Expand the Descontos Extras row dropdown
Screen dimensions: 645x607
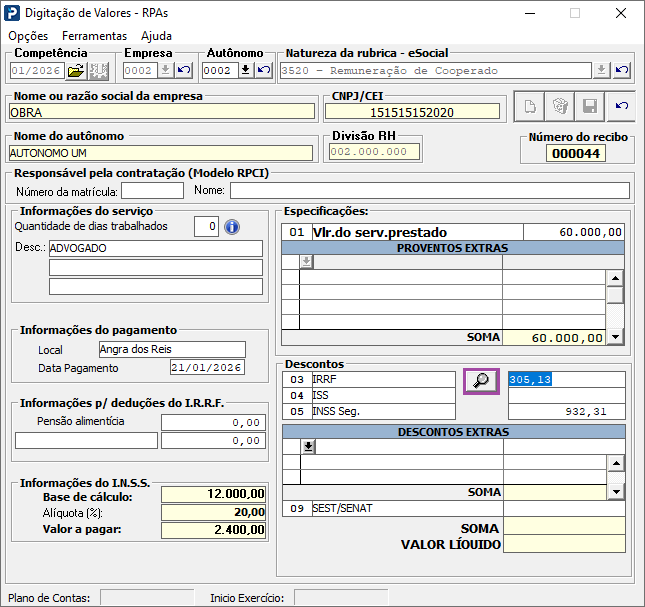click(x=308, y=447)
